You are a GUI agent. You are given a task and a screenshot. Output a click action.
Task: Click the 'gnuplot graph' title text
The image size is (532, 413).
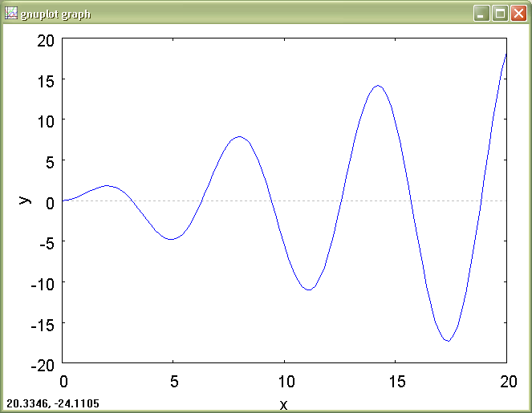click(55, 14)
